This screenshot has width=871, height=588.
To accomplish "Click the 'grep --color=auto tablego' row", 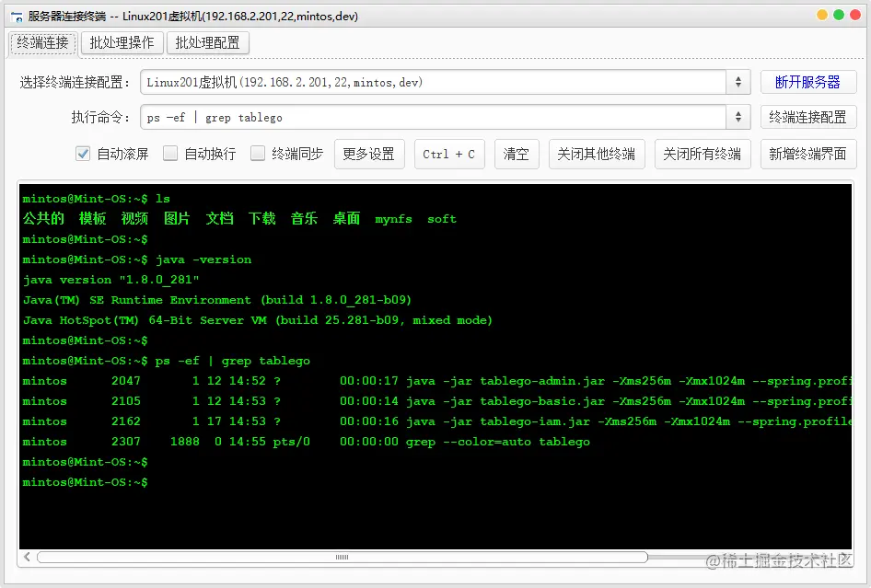I will 306,442.
